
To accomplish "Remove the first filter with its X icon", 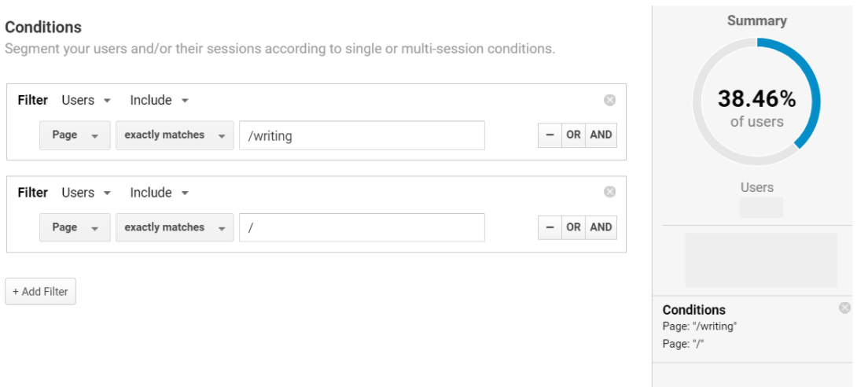I will [x=609, y=100].
